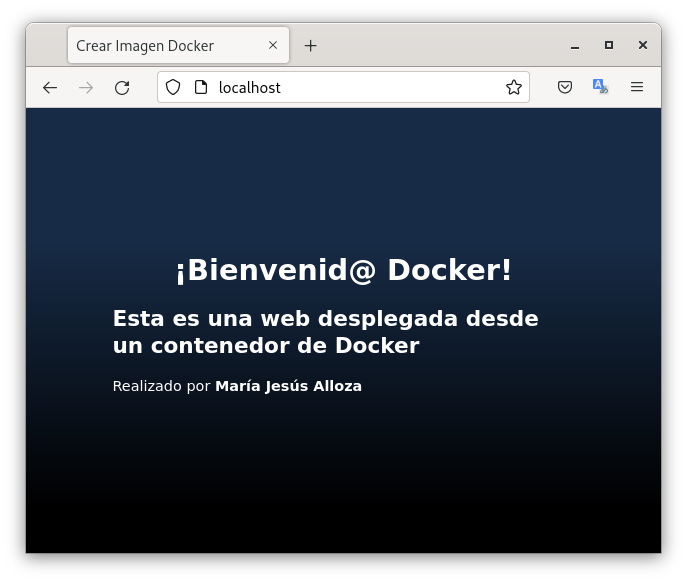Go back to the previous page
This screenshot has width=687, height=582.
(x=50, y=88)
